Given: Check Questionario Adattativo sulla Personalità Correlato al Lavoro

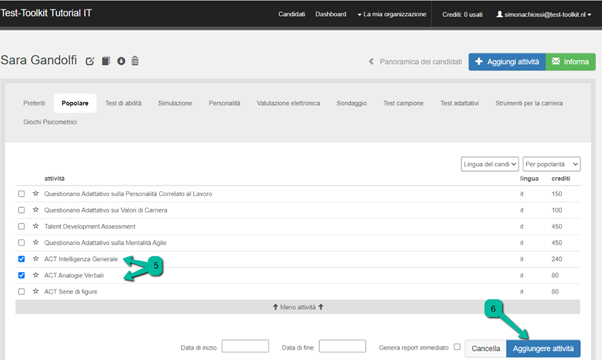Looking at the screenshot, I should [x=22, y=194].
